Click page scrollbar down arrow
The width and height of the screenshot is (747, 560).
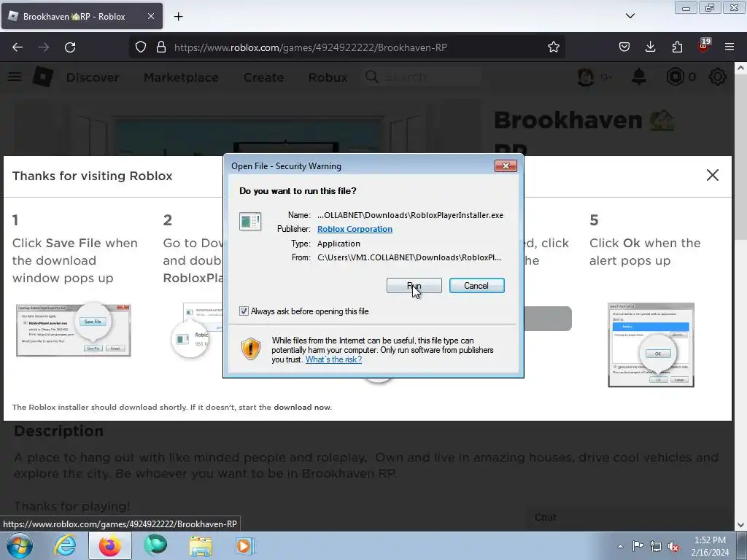coord(741,525)
